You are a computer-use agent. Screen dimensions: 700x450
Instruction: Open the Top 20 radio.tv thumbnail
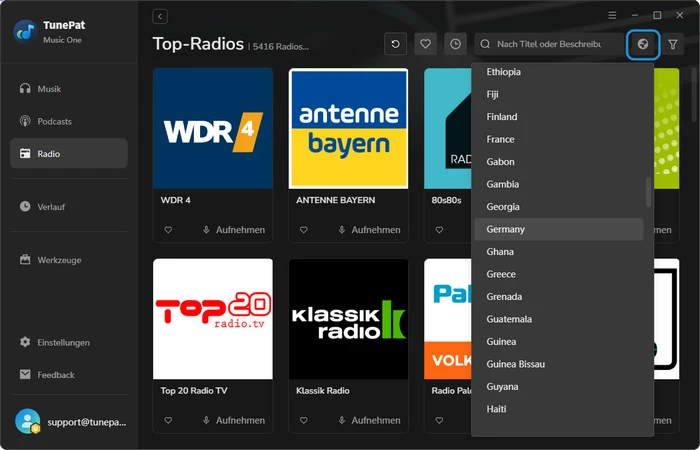[213, 319]
